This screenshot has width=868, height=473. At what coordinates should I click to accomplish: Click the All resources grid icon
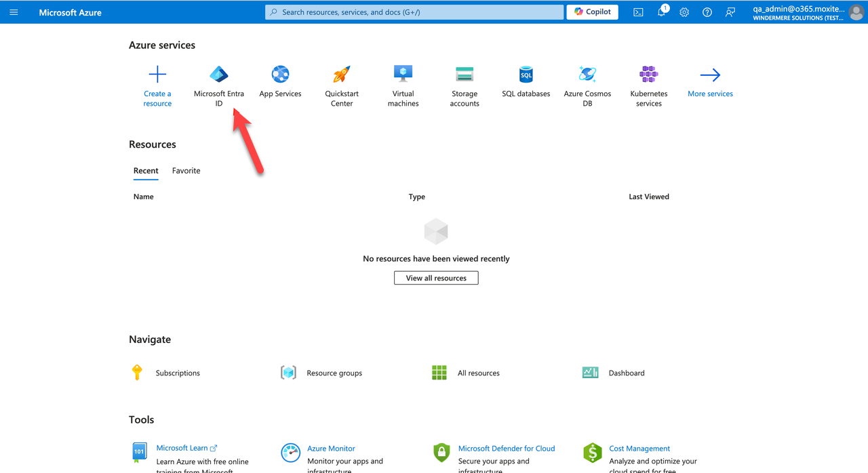[439, 373]
